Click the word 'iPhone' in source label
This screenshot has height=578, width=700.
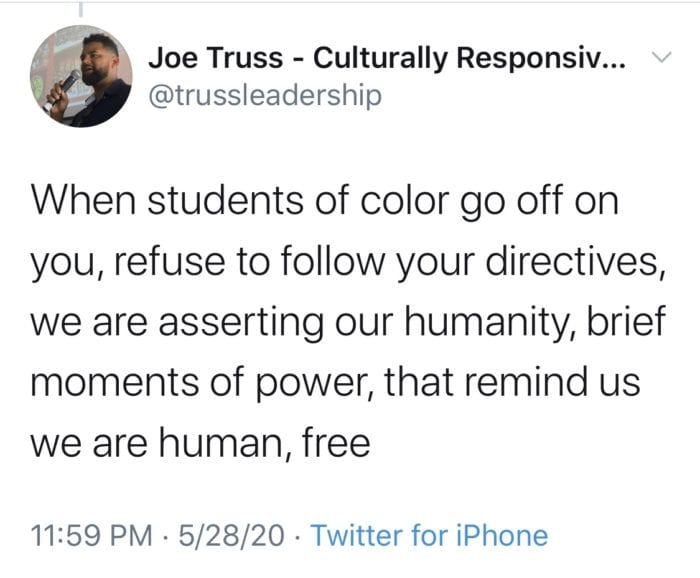pos(502,535)
